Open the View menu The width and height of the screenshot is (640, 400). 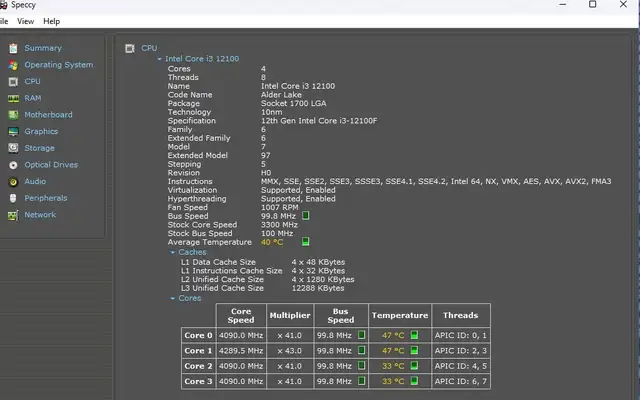coord(25,21)
